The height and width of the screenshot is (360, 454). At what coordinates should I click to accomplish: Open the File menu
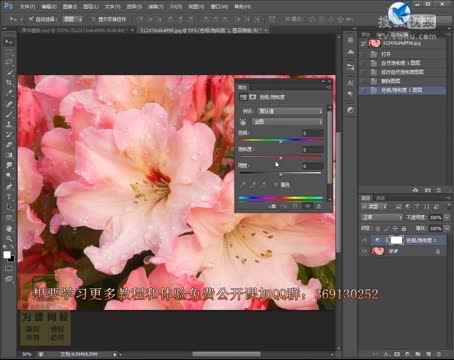27,7
